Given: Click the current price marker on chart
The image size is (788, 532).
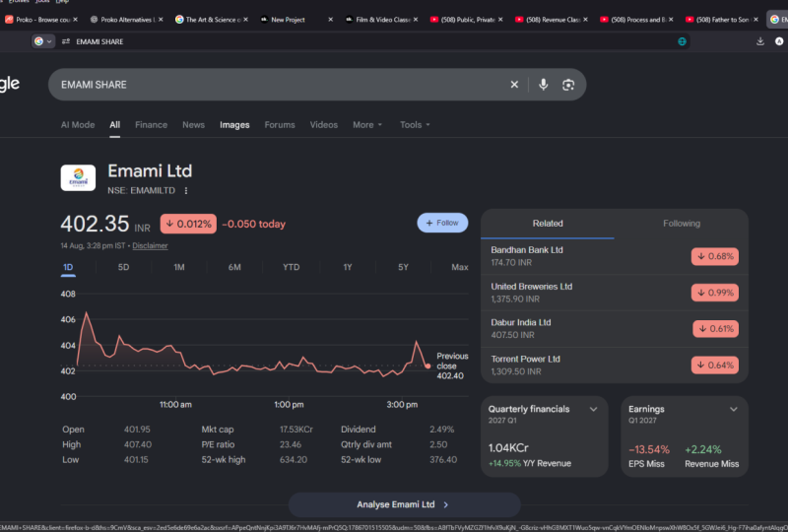Looking at the screenshot, I should pos(427,366).
